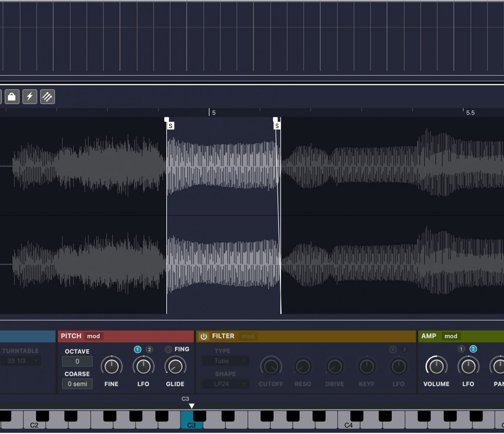The height and width of the screenshot is (434, 504).
Task: Open the filter SHAPE dropdown showing LP24
Action: pyautogui.click(x=225, y=383)
